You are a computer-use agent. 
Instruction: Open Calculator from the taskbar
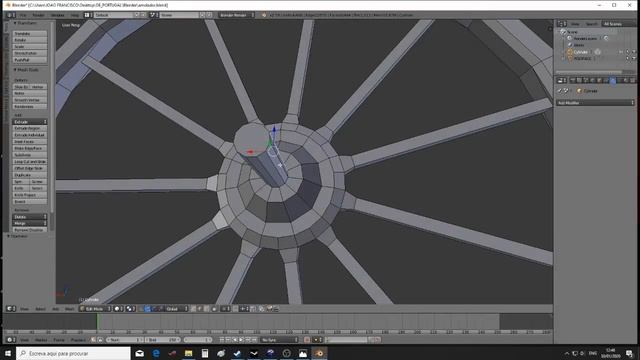[205, 353]
